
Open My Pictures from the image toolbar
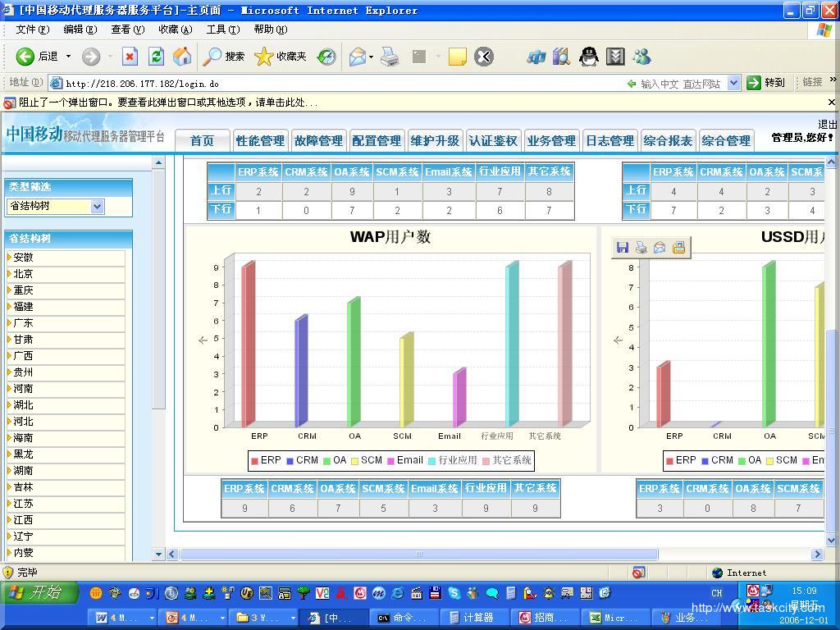point(678,248)
